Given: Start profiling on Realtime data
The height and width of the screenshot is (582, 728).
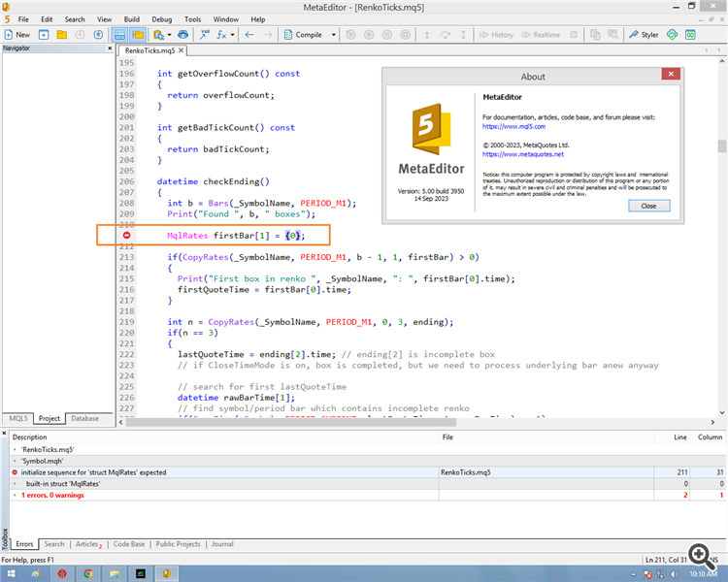Looking at the screenshot, I should (541, 35).
